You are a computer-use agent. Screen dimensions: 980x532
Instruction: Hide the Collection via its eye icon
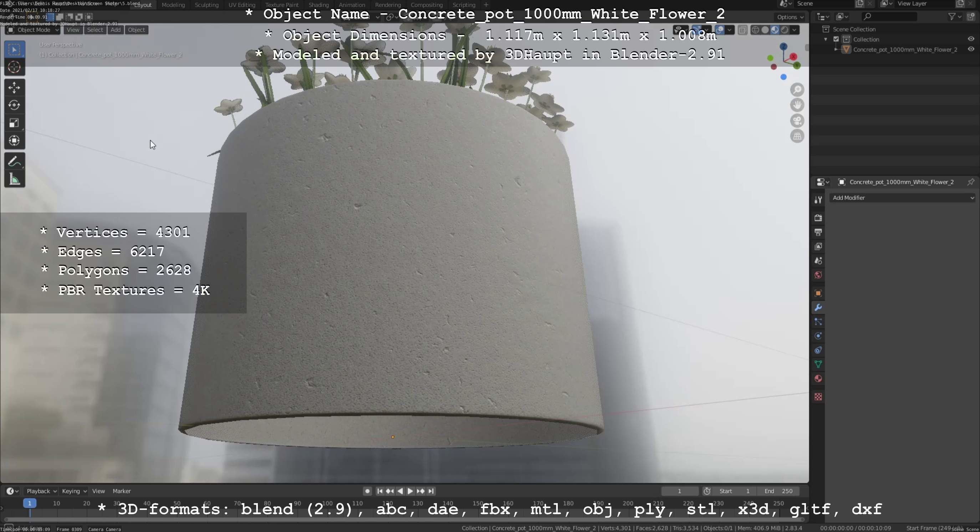pos(971,39)
